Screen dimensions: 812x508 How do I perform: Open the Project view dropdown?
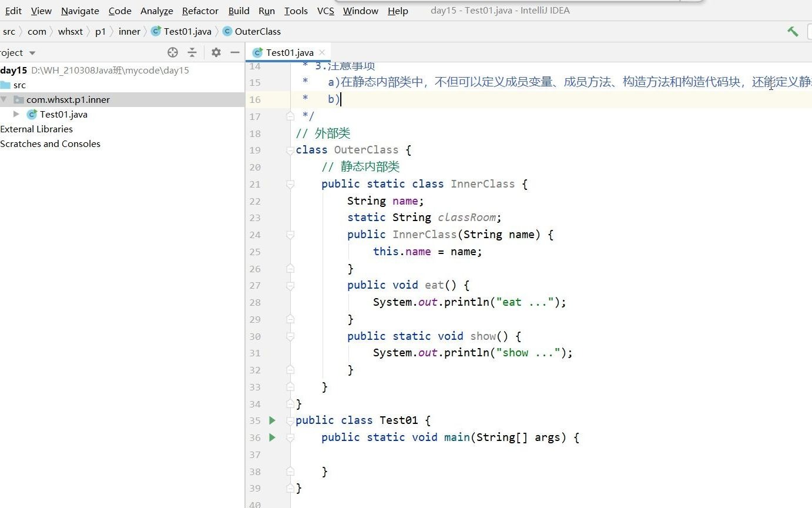tap(32, 53)
